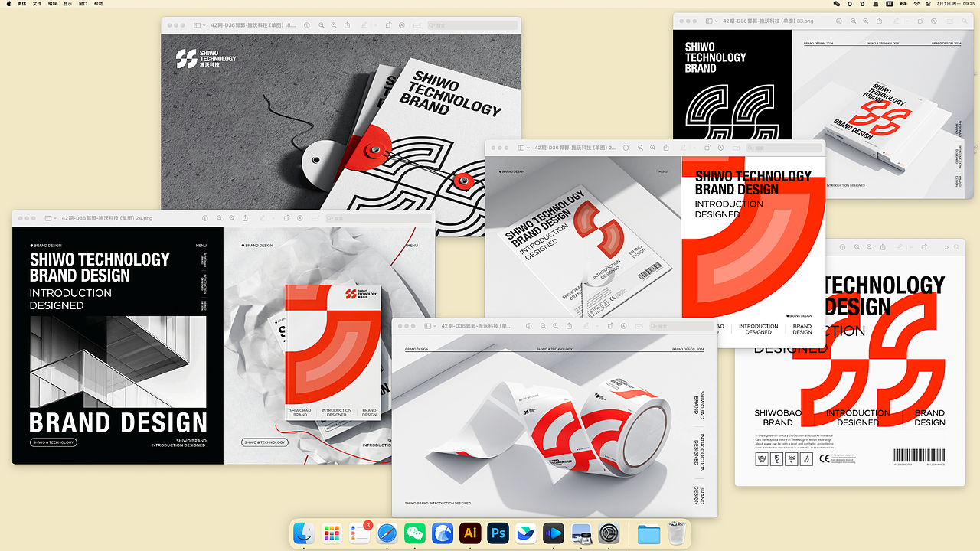Viewport: 980px width, 551px height.
Task: Expand markup options chevron in 24.png window
Action: pyautogui.click(x=273, y=218)
